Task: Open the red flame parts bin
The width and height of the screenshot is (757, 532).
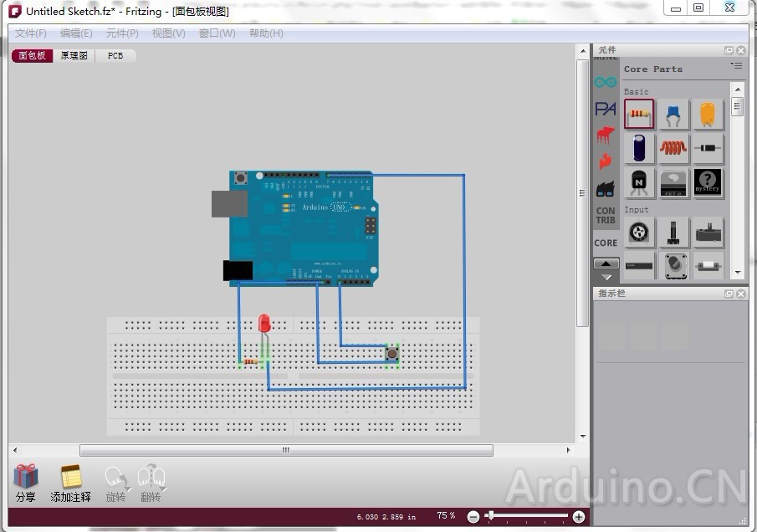Action: point(606,161)
